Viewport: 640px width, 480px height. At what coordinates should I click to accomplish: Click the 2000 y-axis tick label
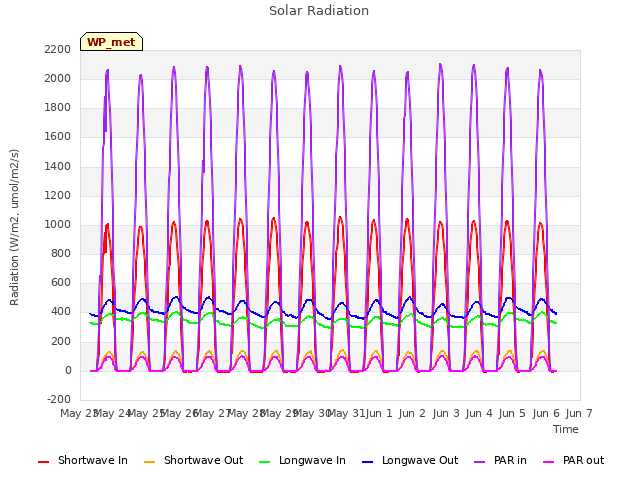(x=58, y=78)
